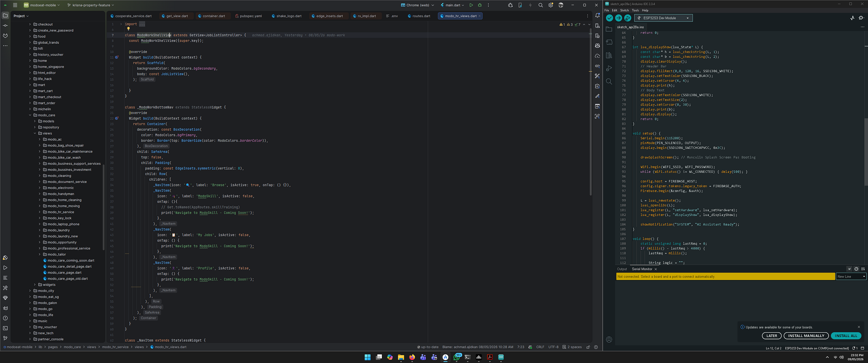868x363 pixels.
Task: Switch to Arduino Output tab
Action: coord(622,269)
